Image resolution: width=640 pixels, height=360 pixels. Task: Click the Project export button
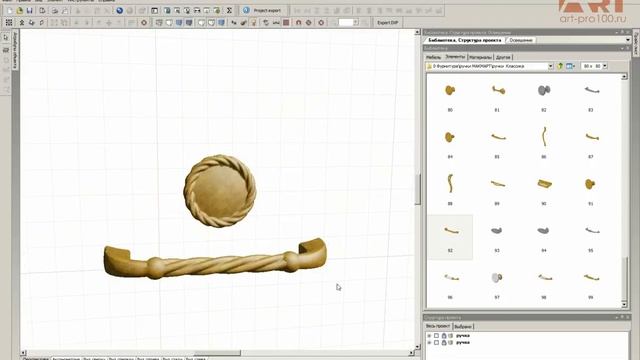pyautogui.click(x=263, y=10)
